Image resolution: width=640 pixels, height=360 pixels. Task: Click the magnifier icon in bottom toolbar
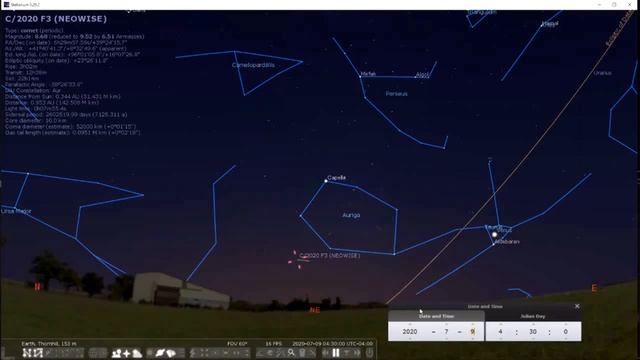(291, 353)
